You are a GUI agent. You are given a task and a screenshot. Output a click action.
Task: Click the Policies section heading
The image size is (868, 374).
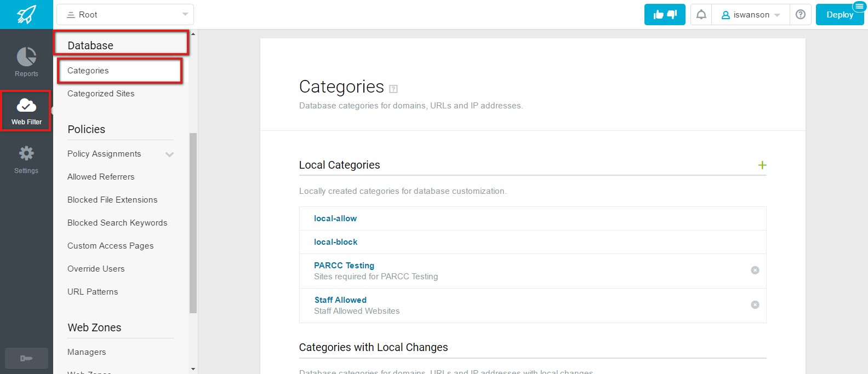(x=87, y=129)
